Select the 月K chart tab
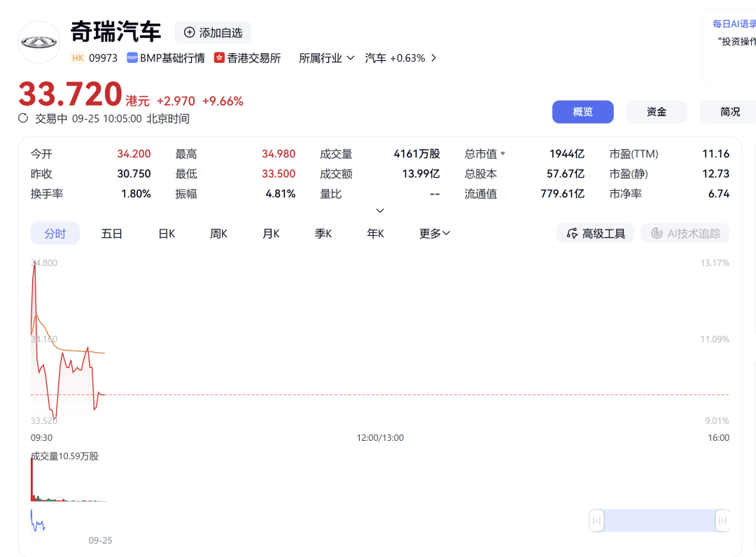Viewport: 756px width, 557px height. (x=271, y=234)
